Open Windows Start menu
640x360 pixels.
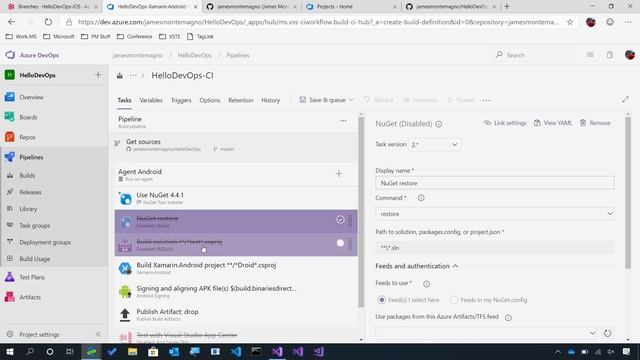(10, 351)
